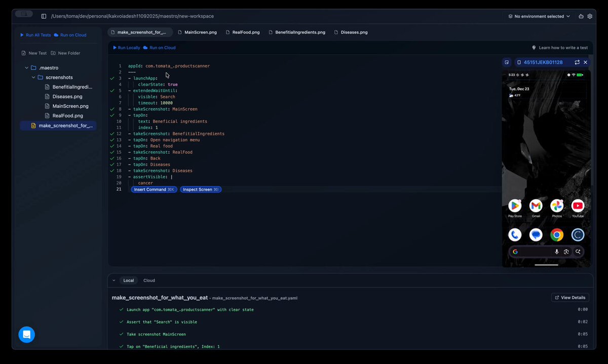This screenshot has width=608, height=364.
Task: Open the robot AI assistant icon
Action: [581, 16]
